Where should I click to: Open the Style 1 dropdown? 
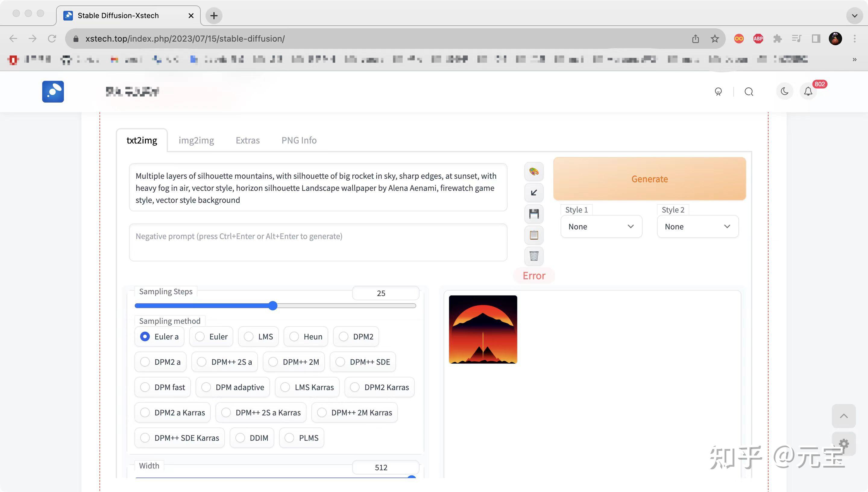point(601,227)
